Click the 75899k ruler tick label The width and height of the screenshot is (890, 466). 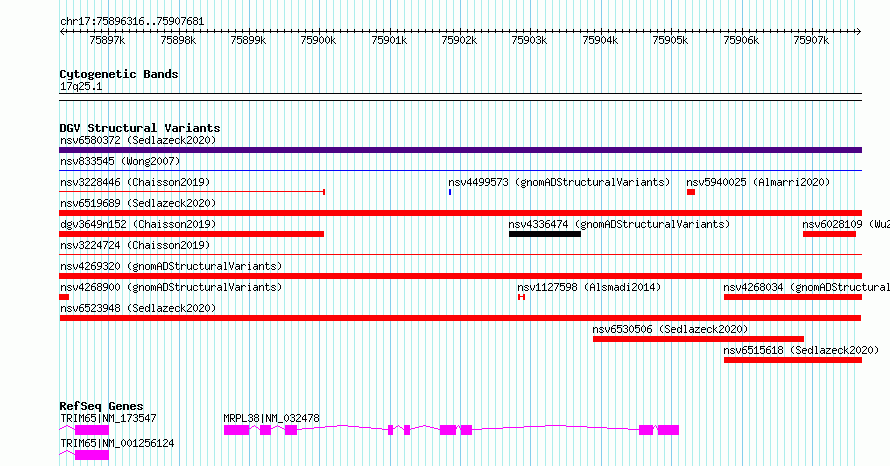(248, 40)
